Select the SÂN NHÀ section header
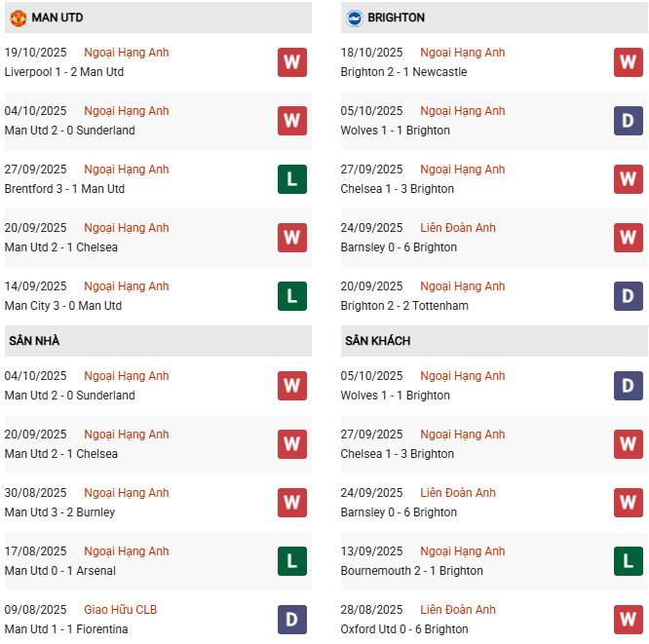The image size is (649, 644). pyautogui.click(x=34, y=341)
